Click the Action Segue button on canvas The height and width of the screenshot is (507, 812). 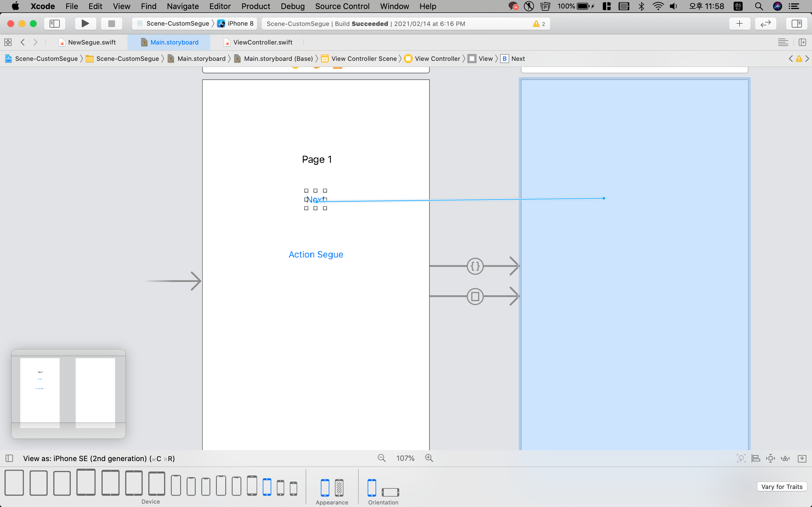(x=316, y=255)
